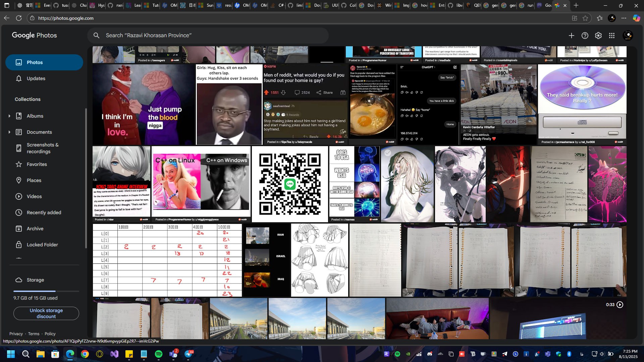
Task: Open Recently added in sidebar
Action: 44,213
